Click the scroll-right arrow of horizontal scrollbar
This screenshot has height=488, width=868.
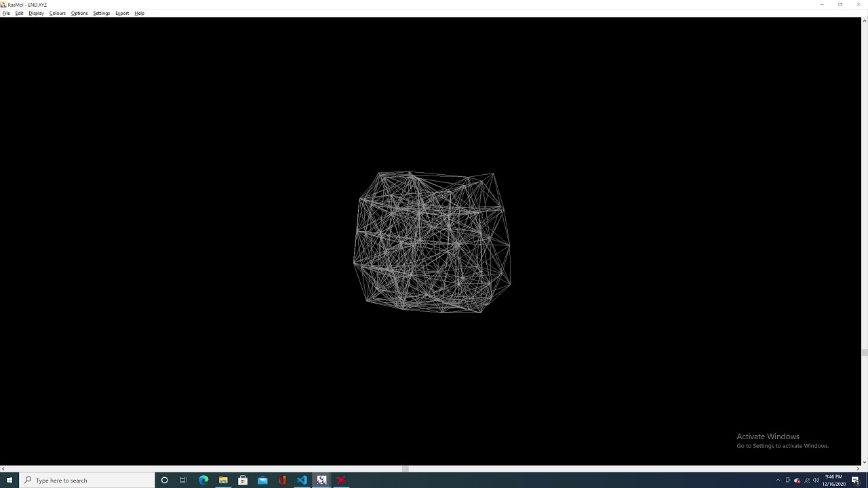pyautogui.click(x=858, y=469)
